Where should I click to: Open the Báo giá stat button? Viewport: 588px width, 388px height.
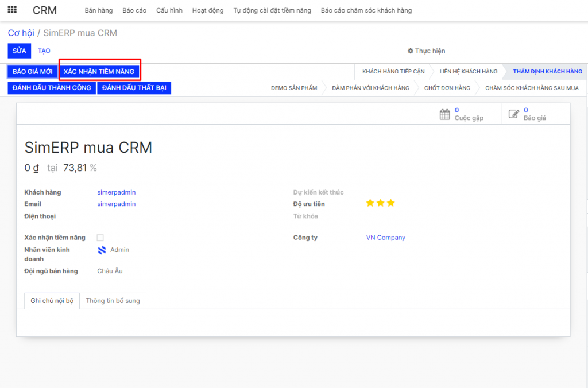[x=536, y=114]
